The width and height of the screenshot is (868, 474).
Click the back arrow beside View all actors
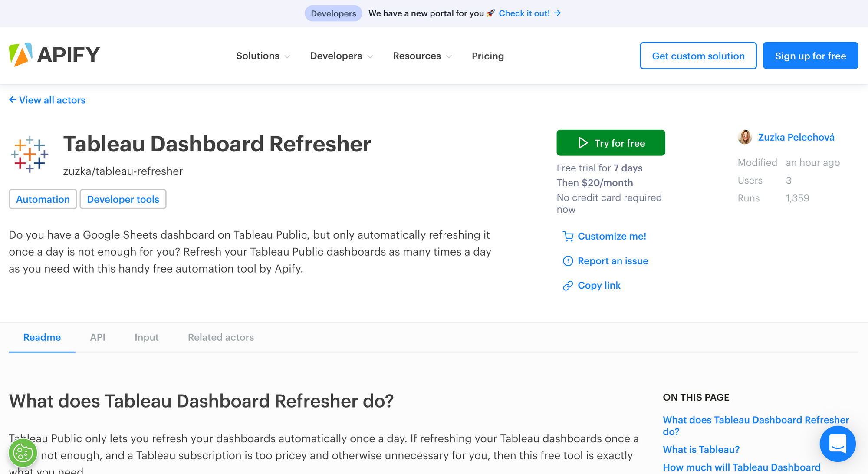point(13,100)
